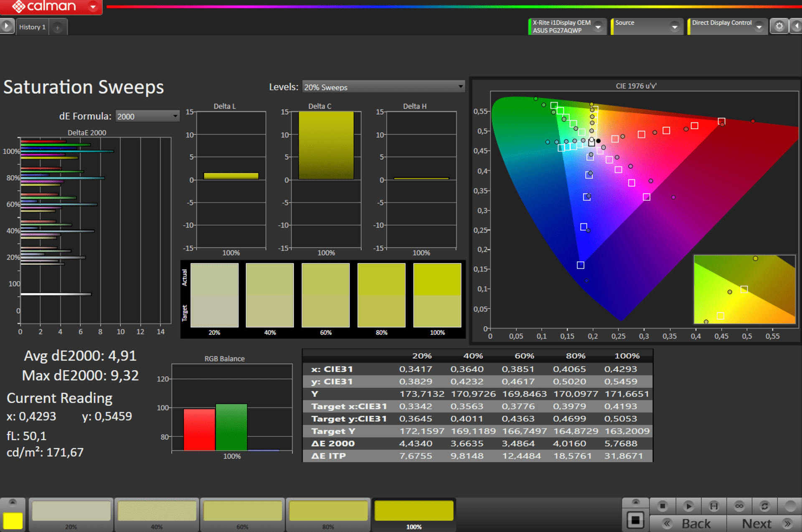802x532 pixels.
Task: Click the stop measurement button
Action: [662, 506]
